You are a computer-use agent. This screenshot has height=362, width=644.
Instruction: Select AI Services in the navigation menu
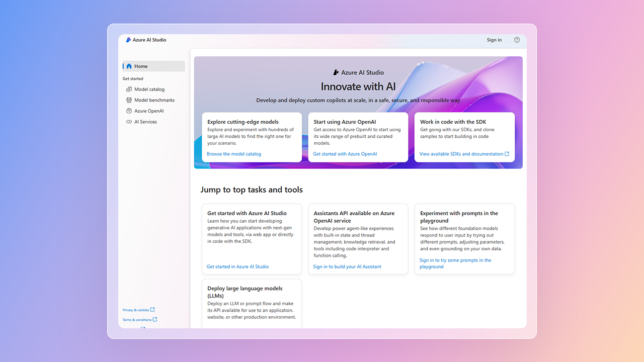coord(145,122)
